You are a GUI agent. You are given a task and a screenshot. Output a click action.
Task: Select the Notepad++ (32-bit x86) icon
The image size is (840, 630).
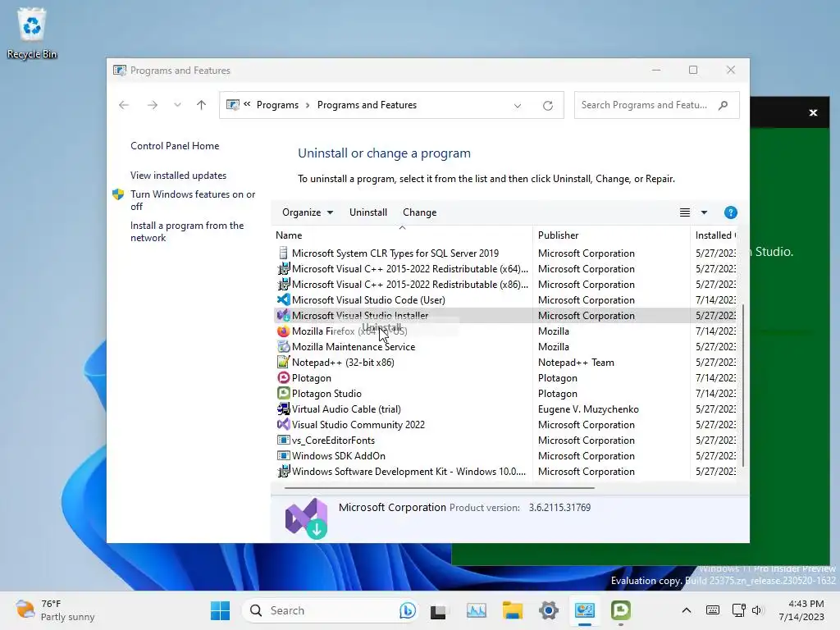283,362
